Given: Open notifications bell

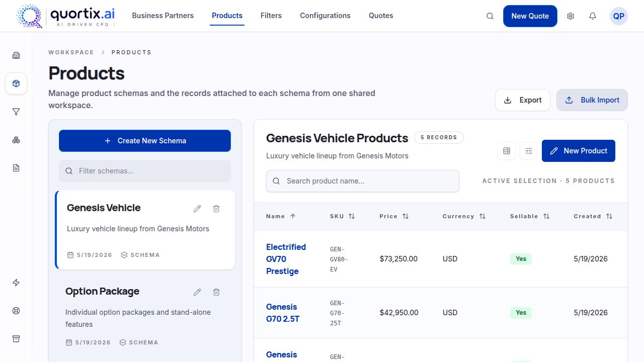Looking at the screenshot, I should pos(593,16).
